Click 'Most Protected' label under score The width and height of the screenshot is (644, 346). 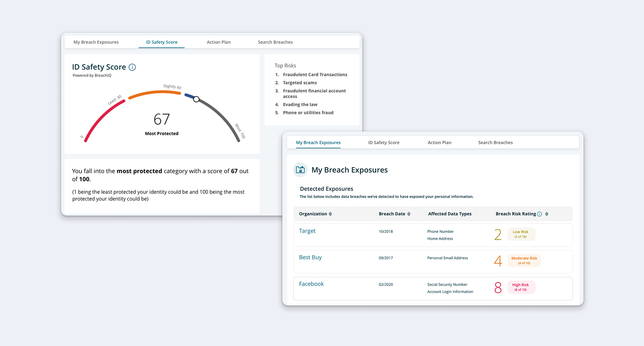point(162,133)
